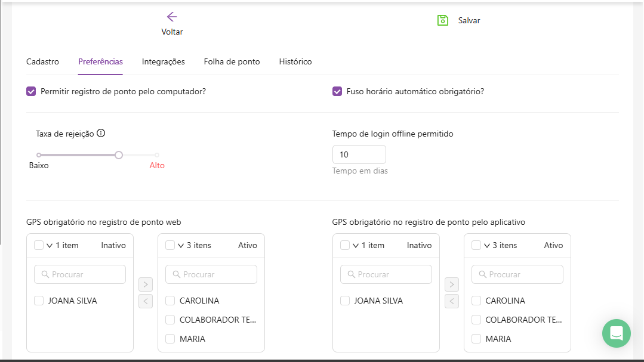Click the move-left arrow in web GPS transfer
This screenshot has width=644, height=362.
(x=146, y=301)
